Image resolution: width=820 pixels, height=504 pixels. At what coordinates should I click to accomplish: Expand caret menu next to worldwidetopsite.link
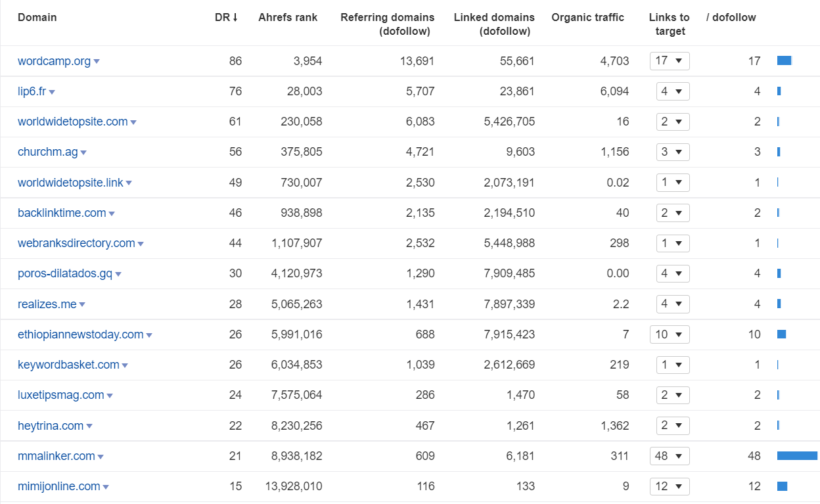pyautogui.click(x=129, y=183)
